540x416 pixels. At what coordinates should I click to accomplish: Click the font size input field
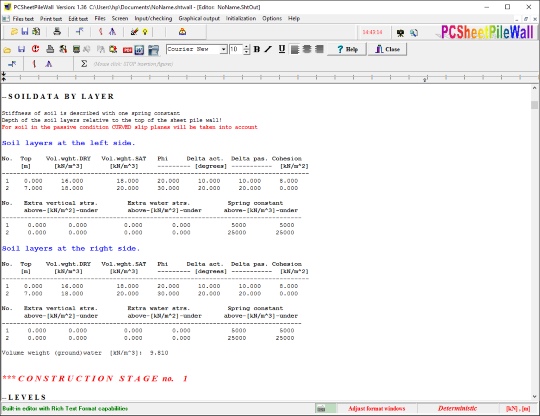tap(236, 49)
